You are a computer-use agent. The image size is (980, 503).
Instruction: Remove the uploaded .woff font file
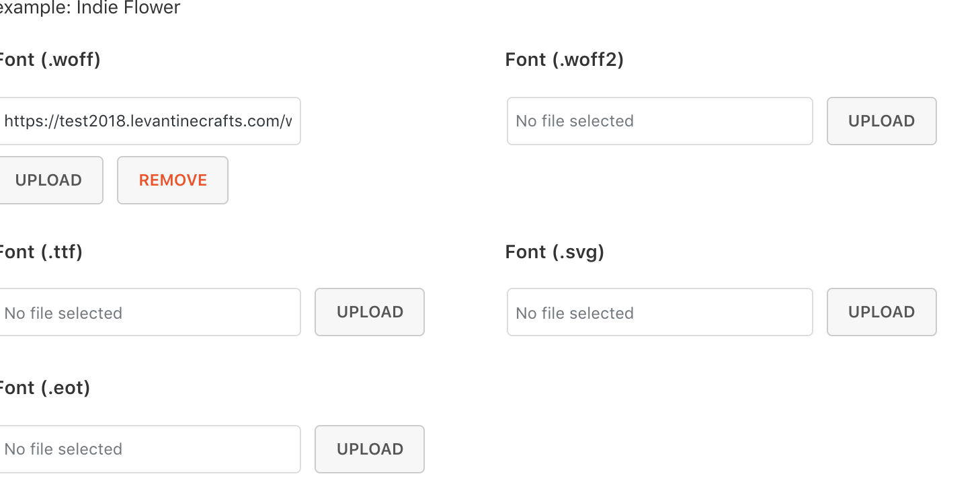[173, 180]
